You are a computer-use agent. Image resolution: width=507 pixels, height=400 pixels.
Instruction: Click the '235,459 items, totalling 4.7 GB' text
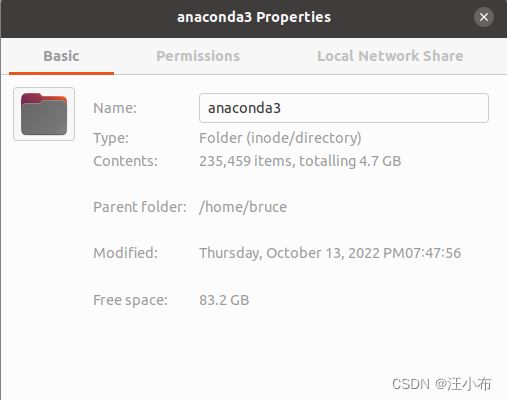coord(300,161)
